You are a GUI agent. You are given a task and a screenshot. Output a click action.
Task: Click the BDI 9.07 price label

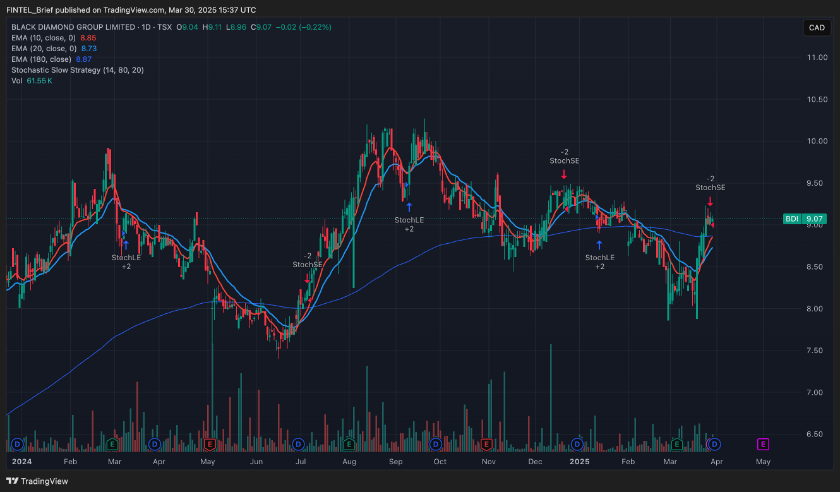tap(805, 219)
